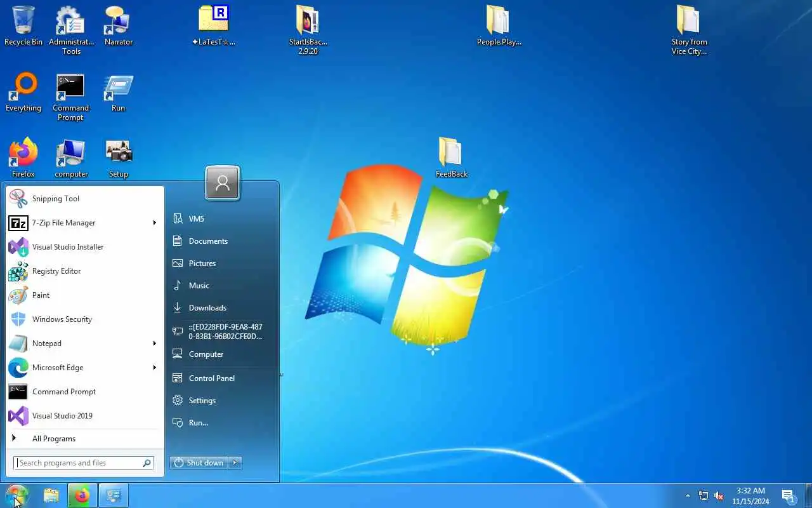Viewport: 812px width, 508px height.
Task: Open Pictures from Start menu right pane
Action: (x=223, y=264)
